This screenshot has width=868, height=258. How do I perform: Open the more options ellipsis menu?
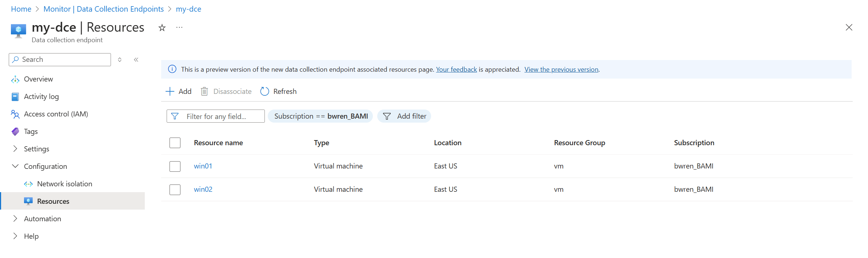179,28
